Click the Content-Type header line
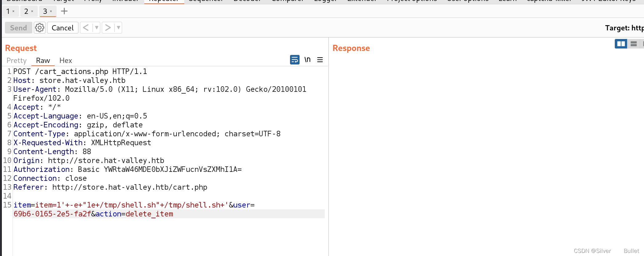644x256 pixels. coord(147,134)
